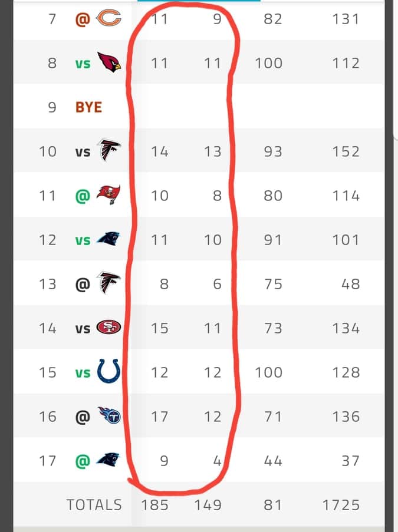Click the 185 total in the totals row

tap(154, 505)
